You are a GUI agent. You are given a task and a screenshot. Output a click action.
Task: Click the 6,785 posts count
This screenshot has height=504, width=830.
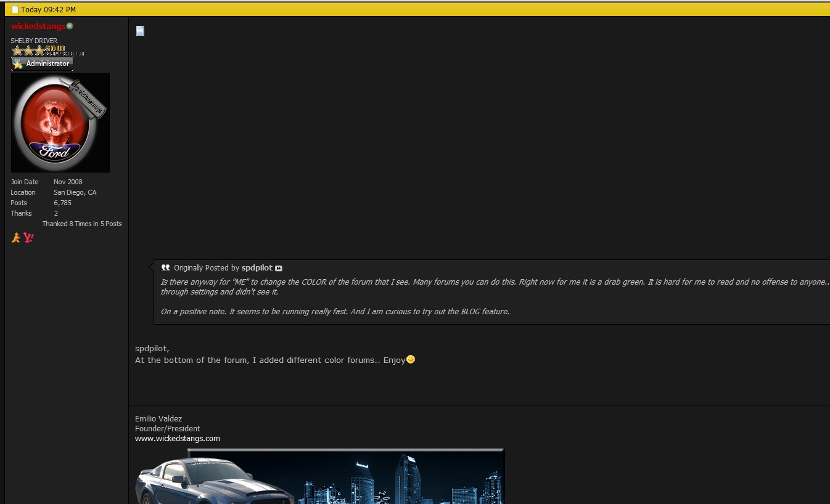(62, 203)
